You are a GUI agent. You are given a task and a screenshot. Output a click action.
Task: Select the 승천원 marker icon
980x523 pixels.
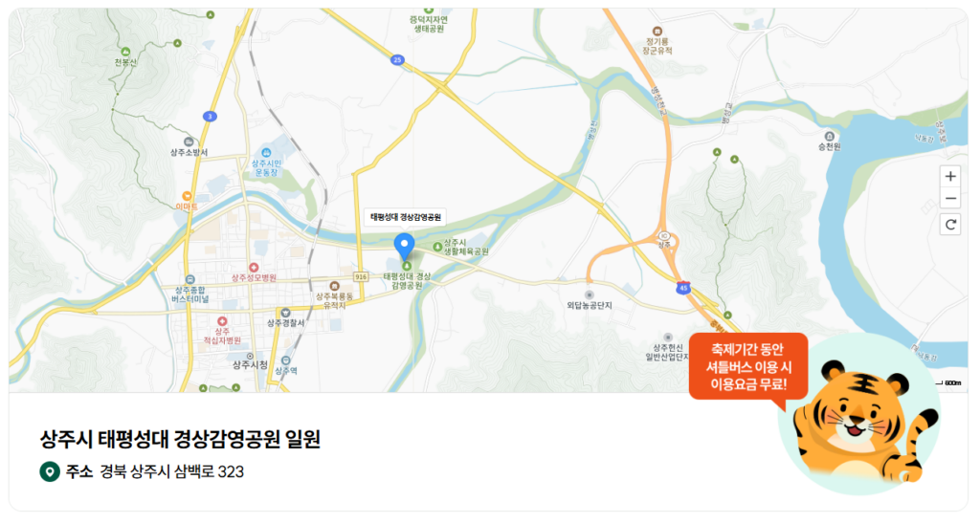pos(830,136)
